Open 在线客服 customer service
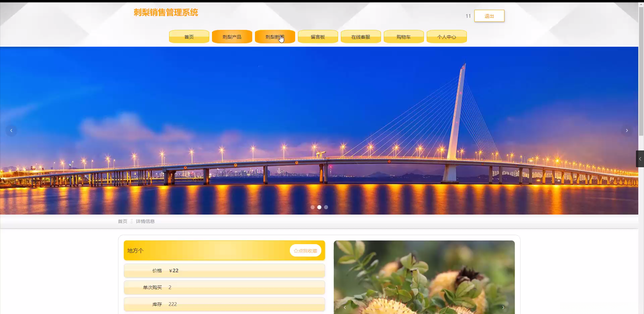This screenshot has width=644, height=314. [x=361, y=37]
